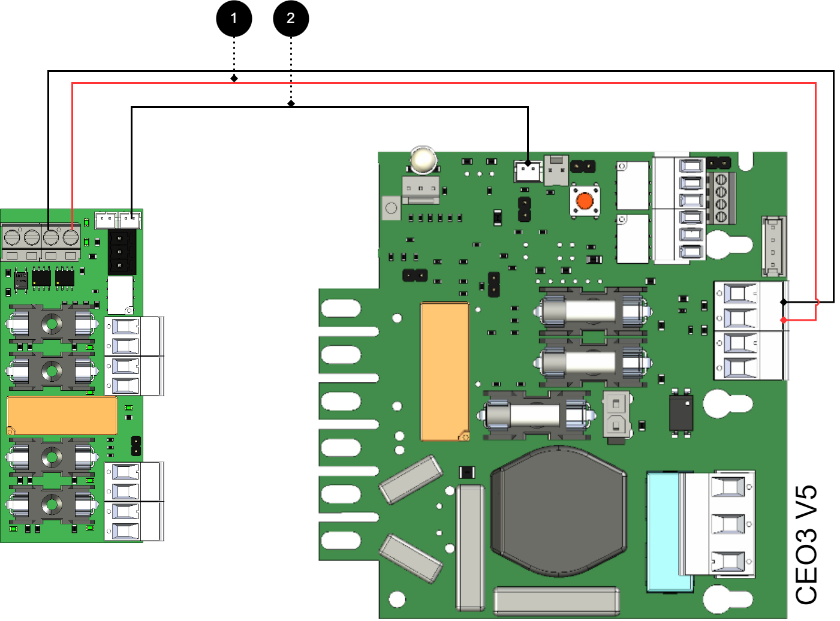
Task: Toggle the grey slide switch beside bottom fuse
Action: tap(616, 414)
